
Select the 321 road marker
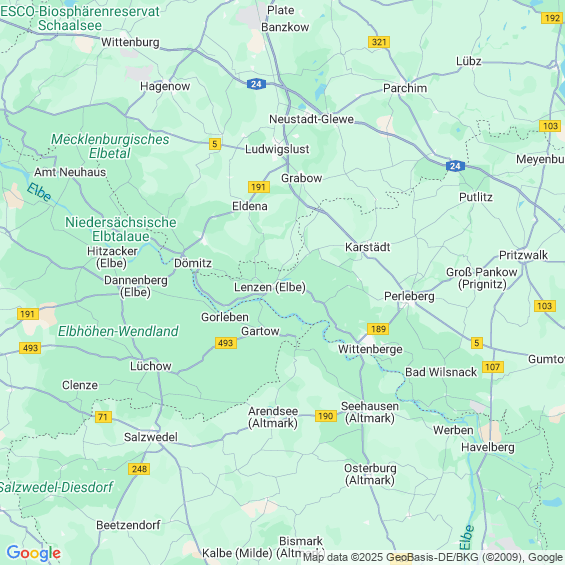pyautogui.click(x=379, y=42)
